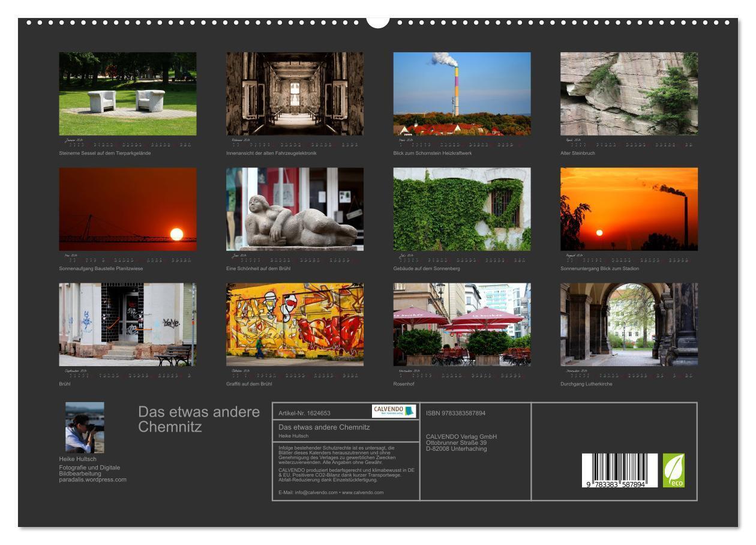Click the info@calvendo.com email line
This screenshot has height=545, width=756.
click(x=331, y=492)
